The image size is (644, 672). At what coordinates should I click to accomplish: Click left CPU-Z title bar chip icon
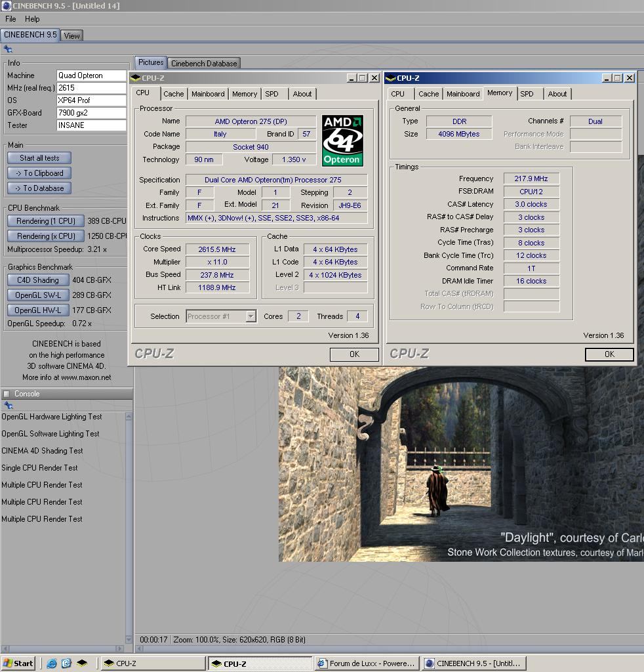point(136,78)
